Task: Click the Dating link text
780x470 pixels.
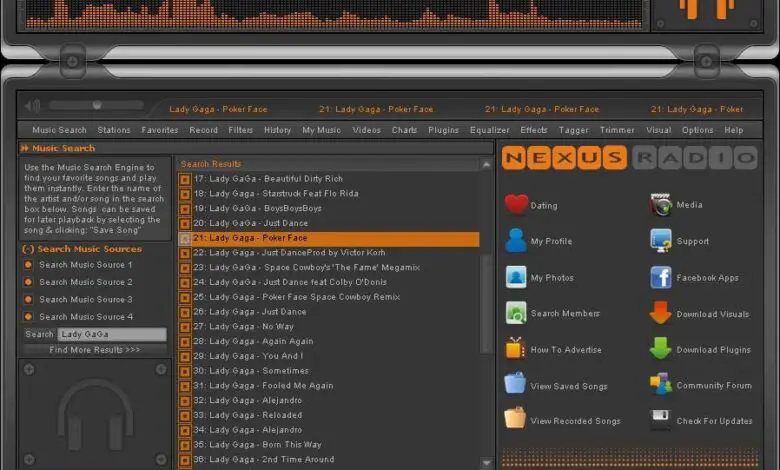Action: [544, 206]
